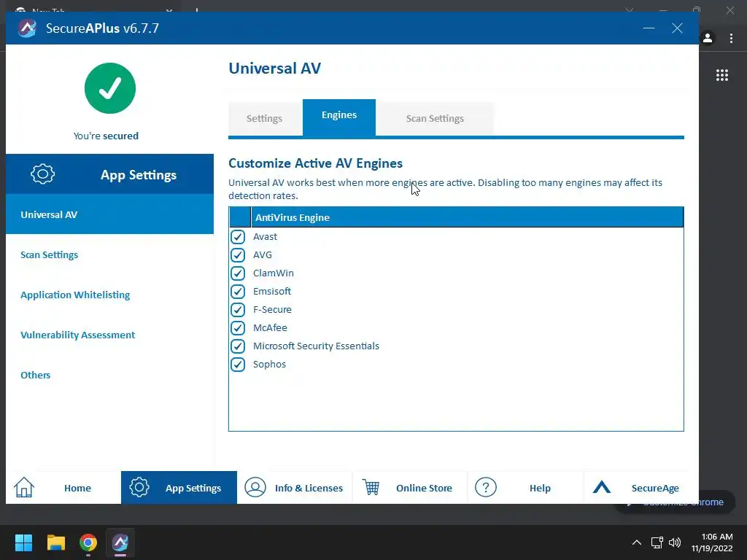This screenshot has height=560, width=747.
Task: Open volume tray icon
Action: click(675, 542)
